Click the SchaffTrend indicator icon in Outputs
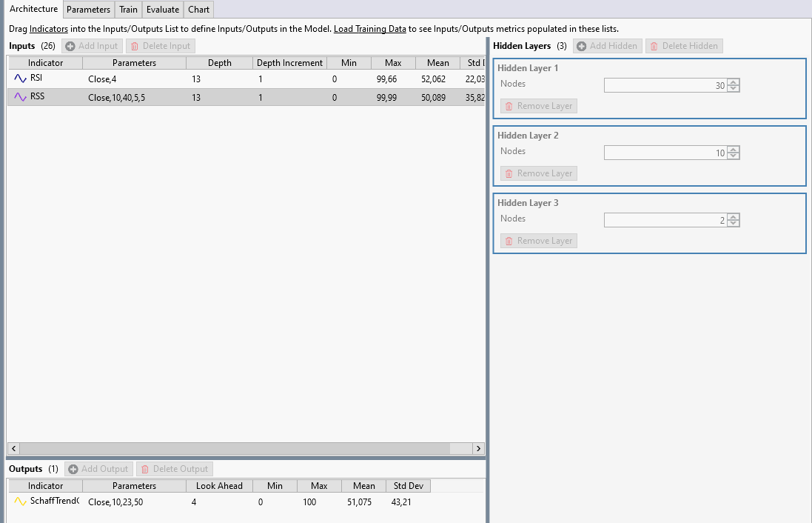The height and width of the screenshot is (523, 812). 19,502
